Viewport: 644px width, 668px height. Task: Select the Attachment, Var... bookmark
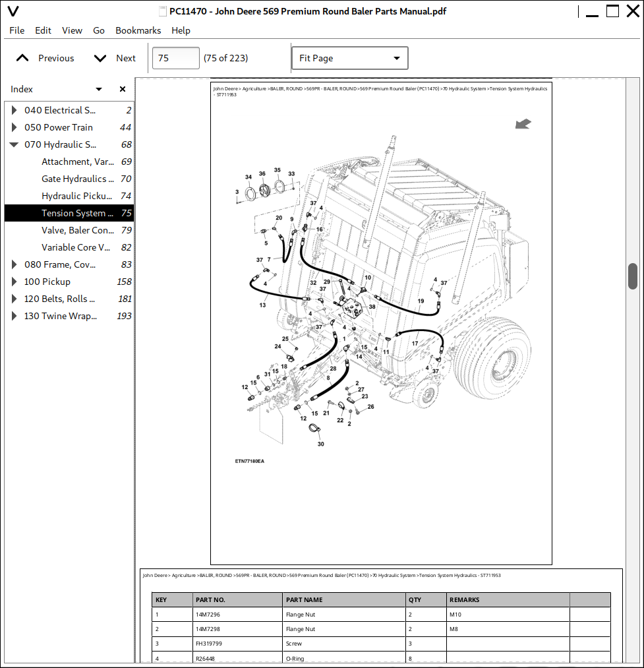78,162
